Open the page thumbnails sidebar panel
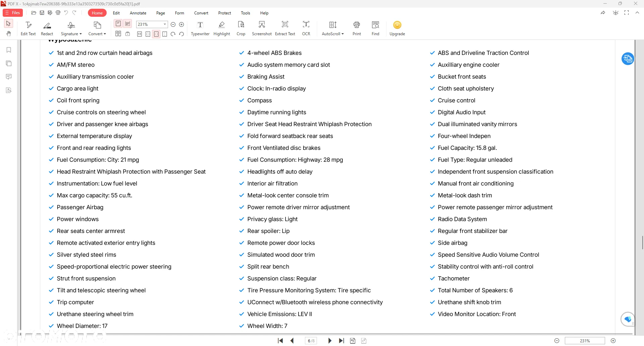Image resolution: width=644 pixels, height=346 pixels. (x=9, y=63)
